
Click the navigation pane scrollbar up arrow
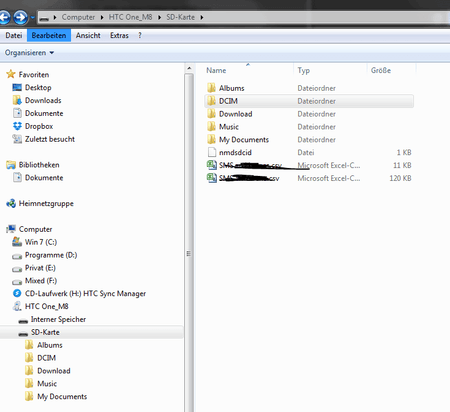[x=189, y=68]
